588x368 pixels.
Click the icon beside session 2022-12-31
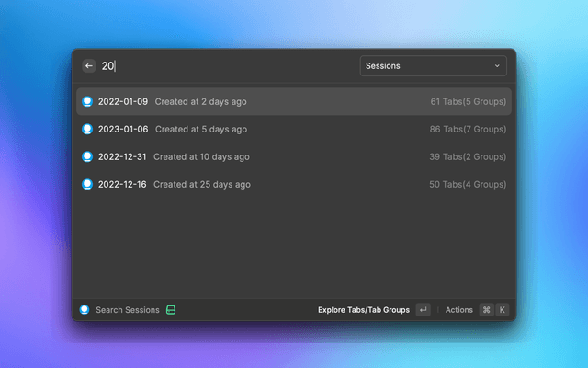pos(87,156)
